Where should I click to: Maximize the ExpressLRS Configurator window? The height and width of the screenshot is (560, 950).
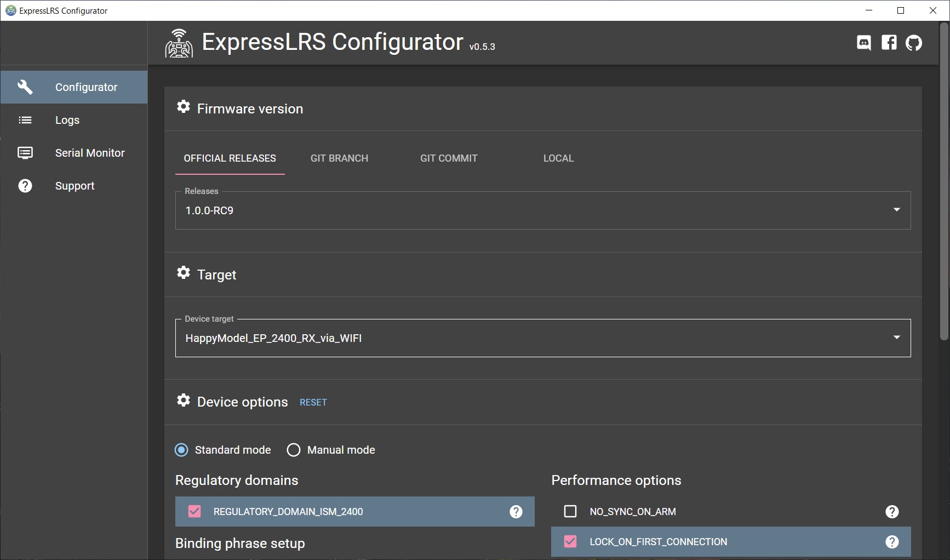(x=901, y=10)
